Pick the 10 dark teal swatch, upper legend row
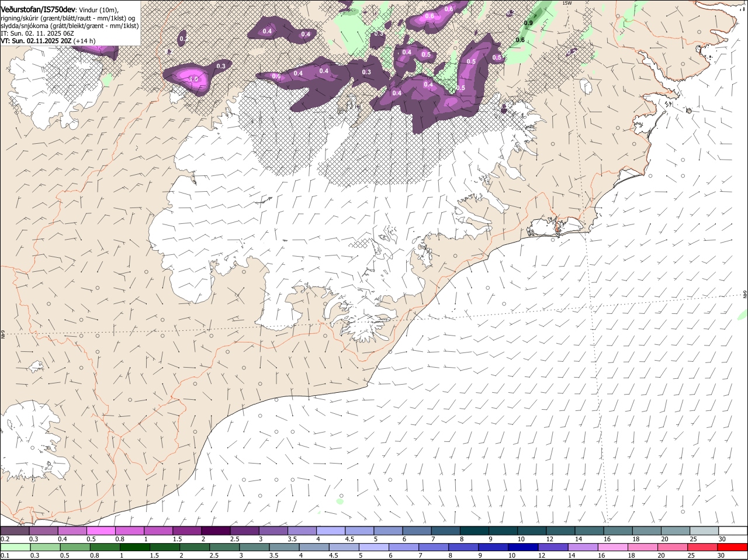Screen dimensions: 748x560 pos(532,531)
